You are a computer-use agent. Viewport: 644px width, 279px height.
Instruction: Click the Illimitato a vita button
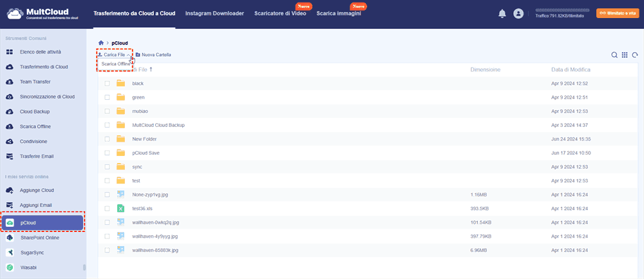point(618,14)
